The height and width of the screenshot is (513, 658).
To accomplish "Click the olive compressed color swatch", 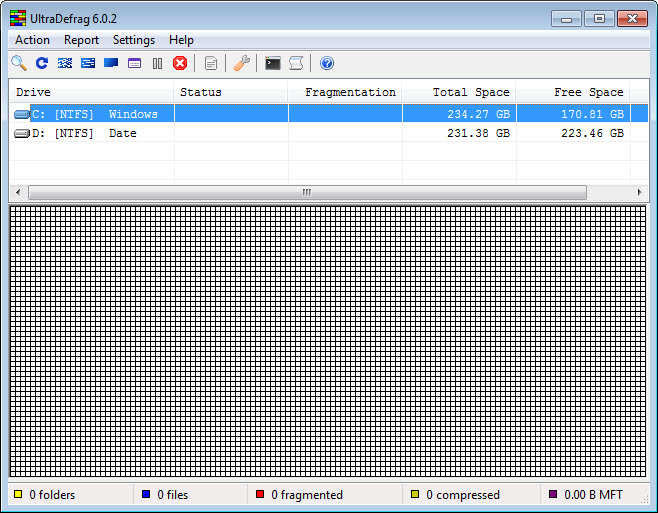I will (415, 494).
